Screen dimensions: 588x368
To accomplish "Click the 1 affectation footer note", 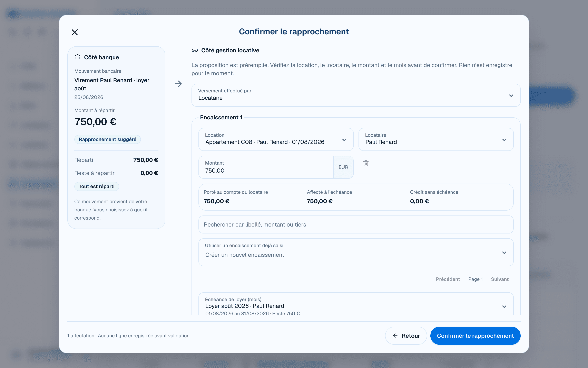I will pos(129,336).
